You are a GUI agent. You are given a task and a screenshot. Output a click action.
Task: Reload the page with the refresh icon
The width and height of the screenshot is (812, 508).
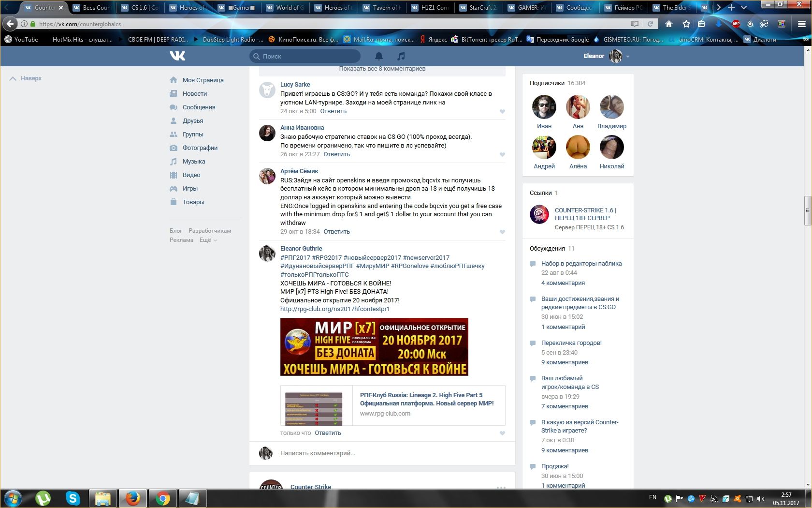coord(650,24)
